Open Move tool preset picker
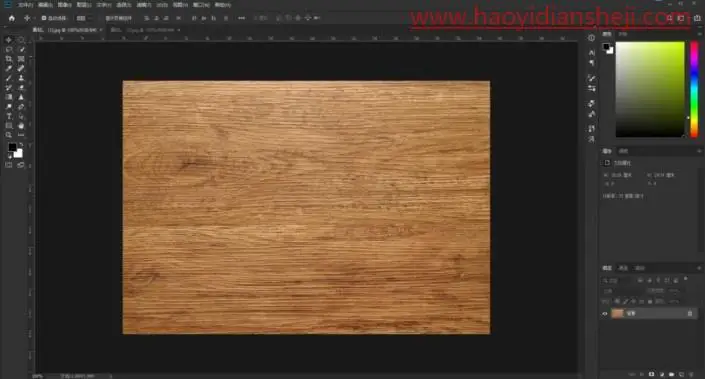 click(x=28, y=18)
